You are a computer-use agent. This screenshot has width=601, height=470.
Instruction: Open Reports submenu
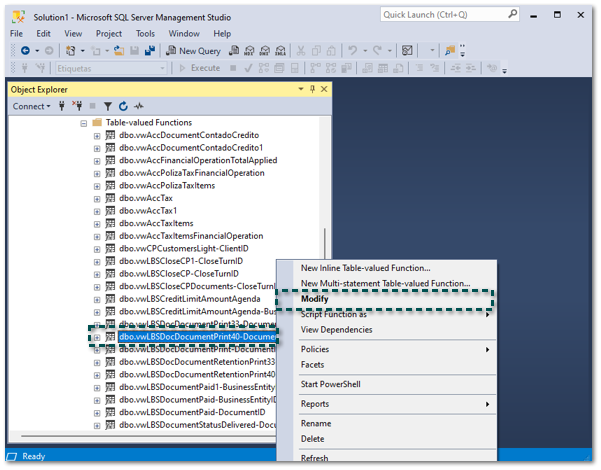coord(386,404)
